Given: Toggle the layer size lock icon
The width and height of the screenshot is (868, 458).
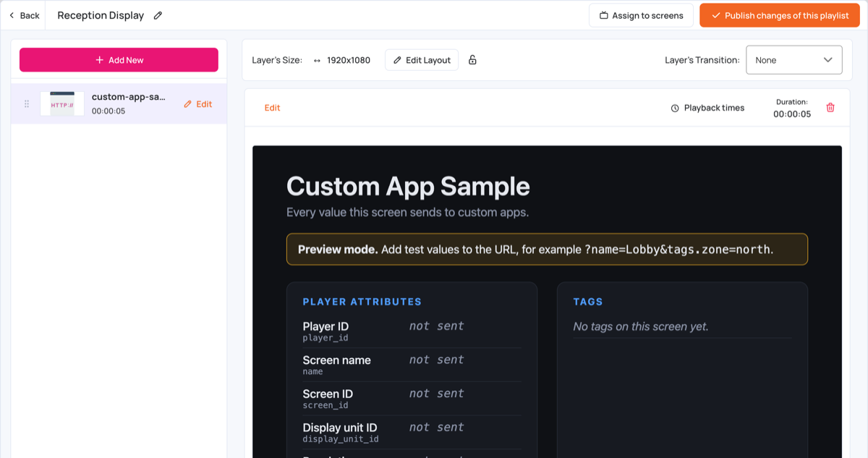Looking at the screenshot, I should (x=472, y=60).
